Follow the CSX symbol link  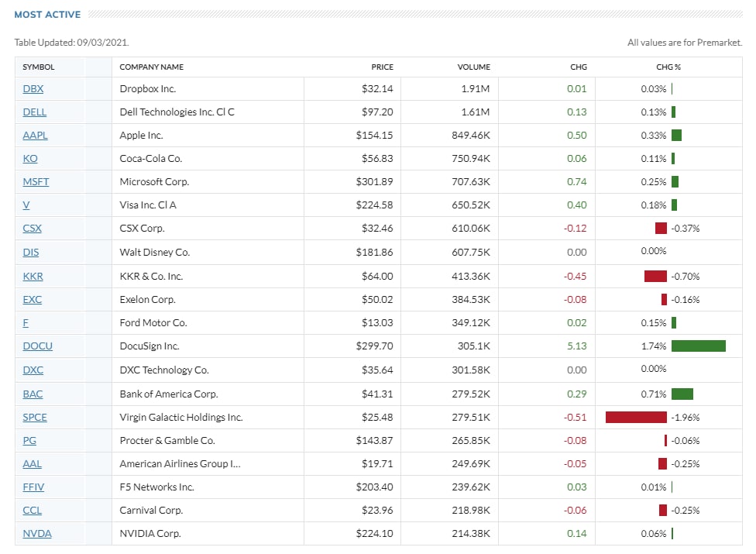point(33,228)
